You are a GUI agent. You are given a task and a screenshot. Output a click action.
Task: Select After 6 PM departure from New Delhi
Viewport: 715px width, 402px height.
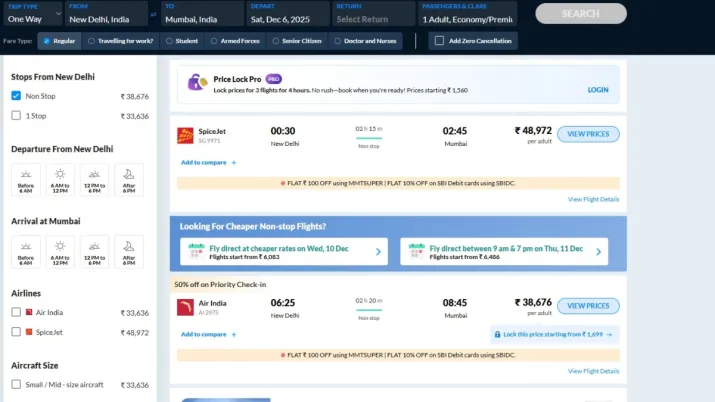pyautogui.click(x=129, y=180)
